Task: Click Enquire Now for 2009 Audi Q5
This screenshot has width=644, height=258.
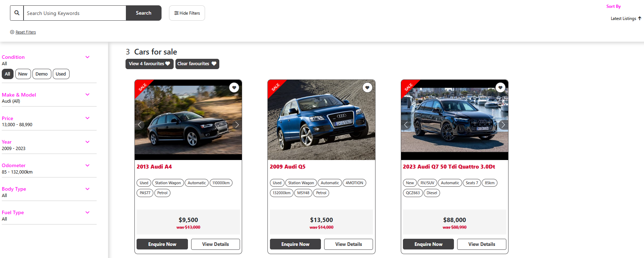Action: (295, 244)
